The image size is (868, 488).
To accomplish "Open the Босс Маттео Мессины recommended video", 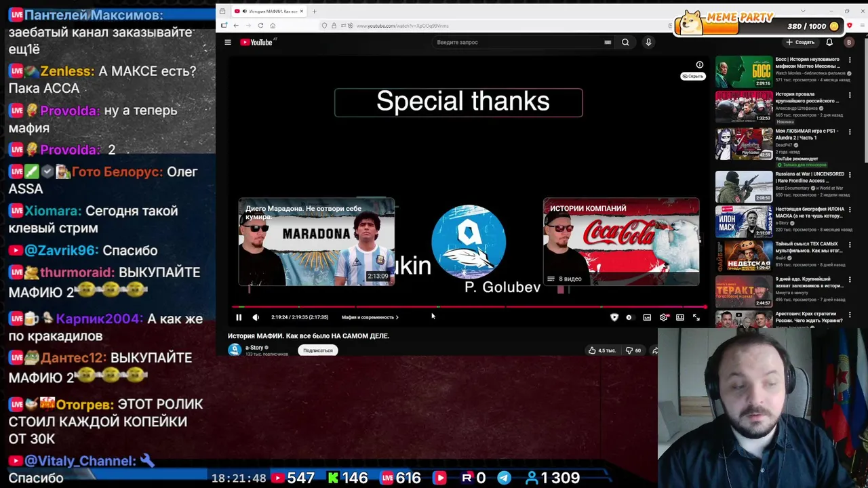I will pos(744,71).
